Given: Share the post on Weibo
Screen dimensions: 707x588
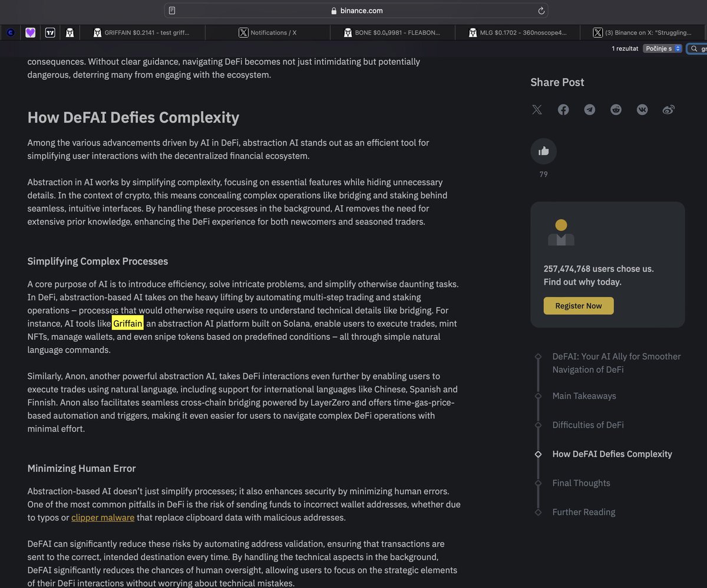Looking at the screenshot, I should [669, 110].
